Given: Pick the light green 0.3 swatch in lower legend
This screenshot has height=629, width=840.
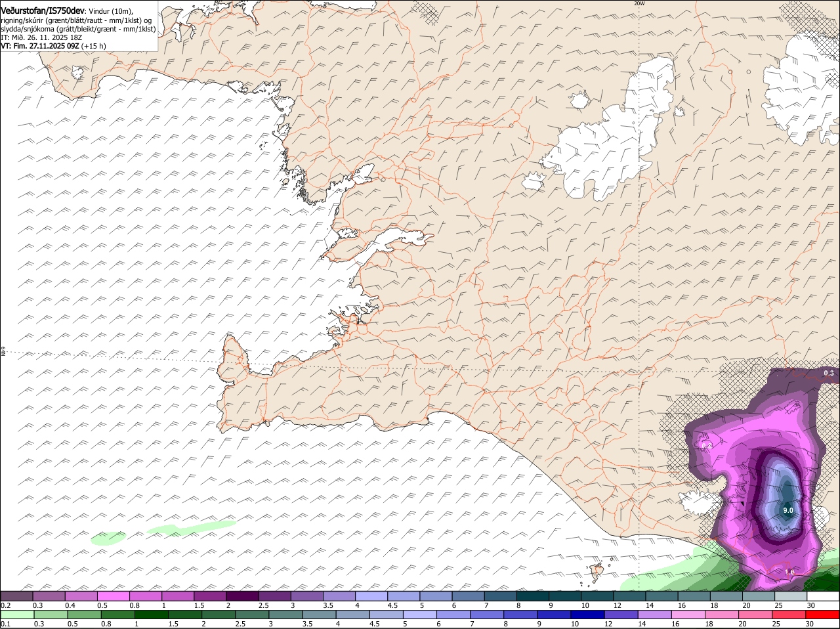Looking at the screenshot, I should pyautogui.click(x=50, y=615).
